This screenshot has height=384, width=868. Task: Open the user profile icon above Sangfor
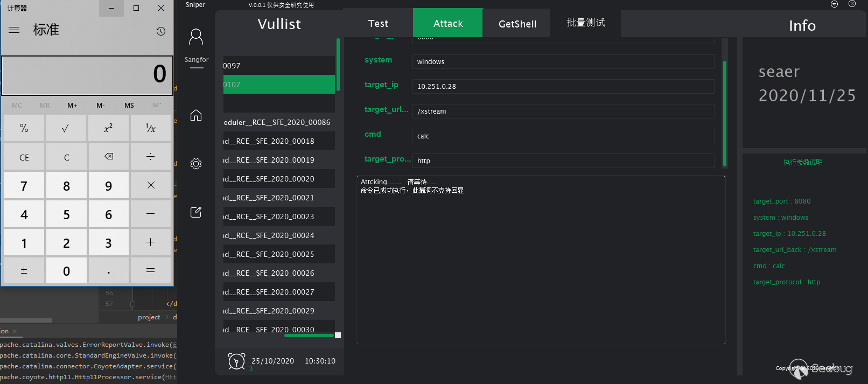pos(196,37)
